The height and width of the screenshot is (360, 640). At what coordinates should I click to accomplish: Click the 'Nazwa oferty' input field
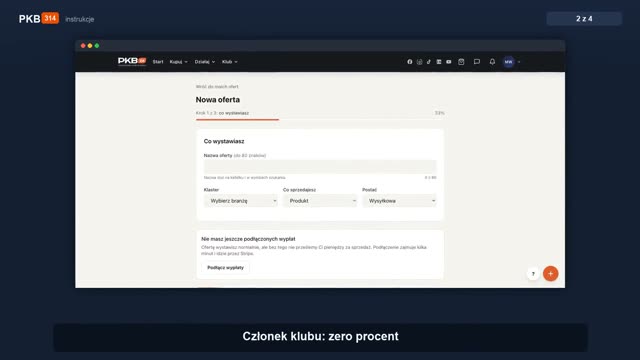point(320,167)
